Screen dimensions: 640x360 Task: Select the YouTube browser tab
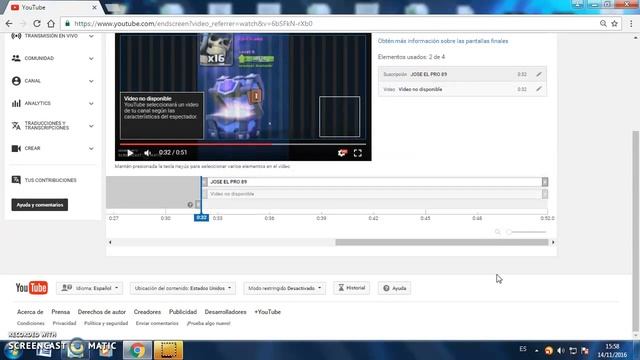tap(53, 7)
